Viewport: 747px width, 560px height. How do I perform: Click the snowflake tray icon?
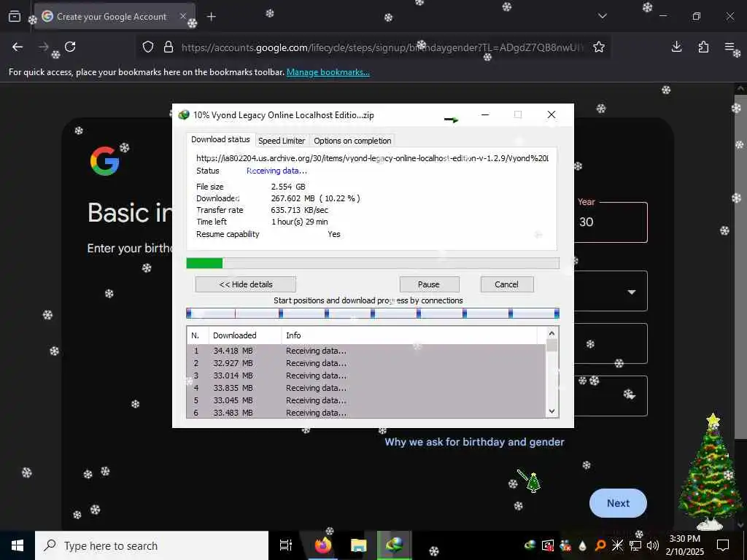(617, 545)
